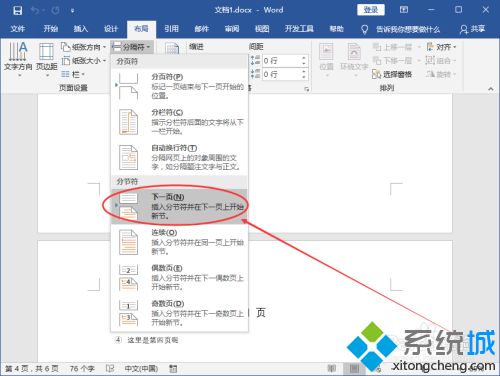Switch to the 开始 tab
This screenshot has height=376, width=500.
click(51, 29)
